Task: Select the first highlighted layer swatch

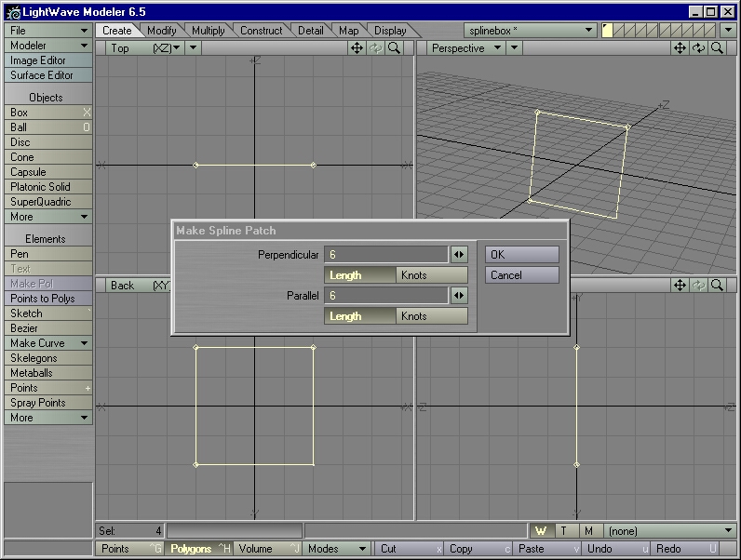Action: [x=608, y=31]
